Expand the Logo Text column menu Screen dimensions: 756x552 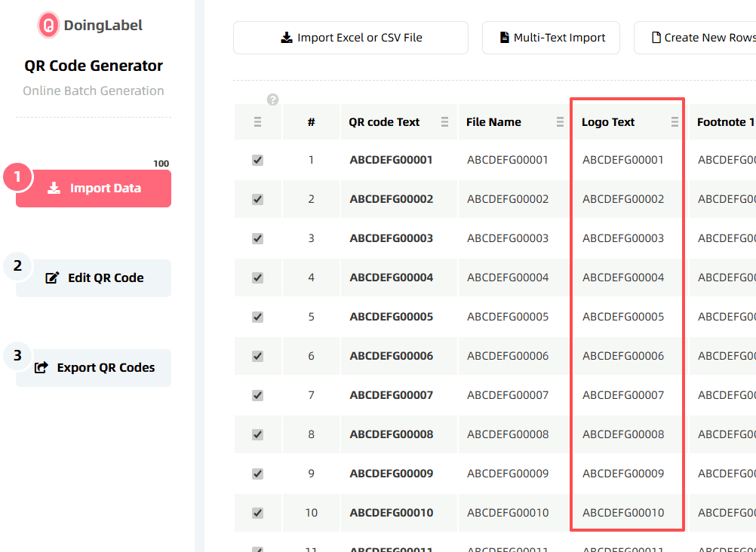[x=675, y=122]
